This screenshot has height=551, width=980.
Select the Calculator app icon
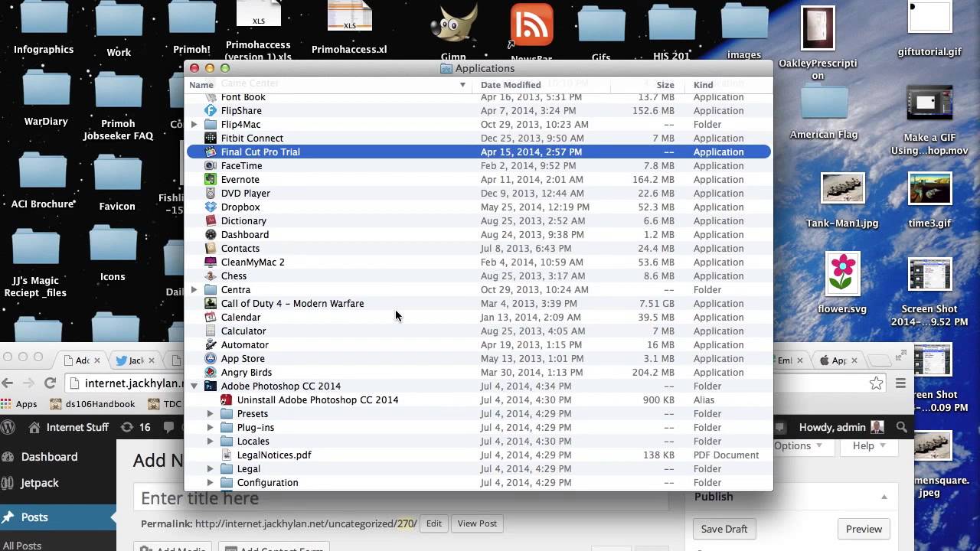[211, 331]
